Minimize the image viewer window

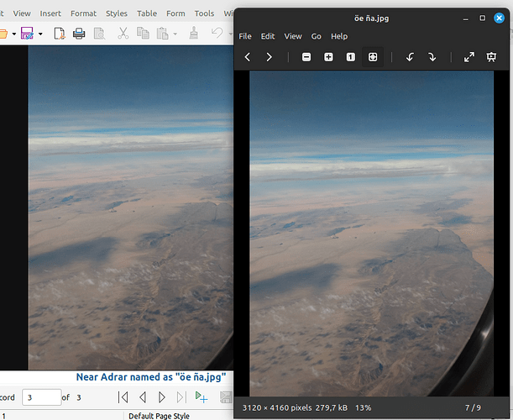465,18
